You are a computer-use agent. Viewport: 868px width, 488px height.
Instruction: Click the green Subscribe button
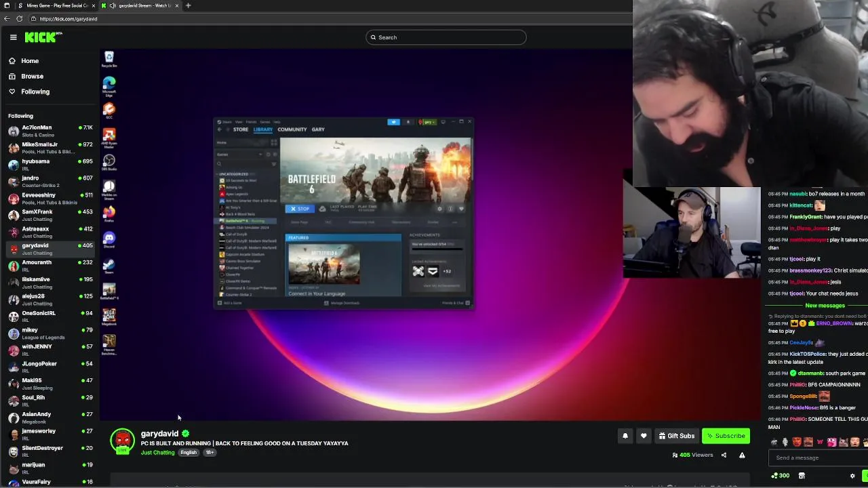point(726,436)
